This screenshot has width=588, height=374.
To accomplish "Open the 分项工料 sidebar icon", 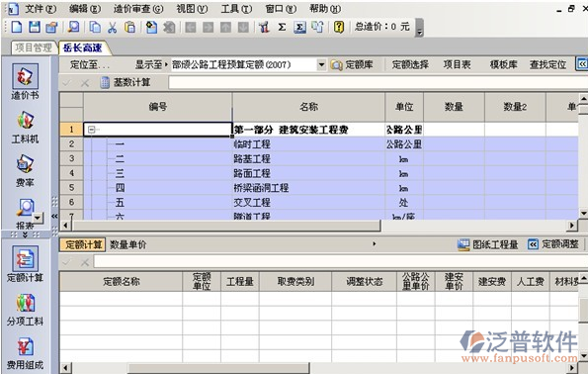I will [25, 310].
